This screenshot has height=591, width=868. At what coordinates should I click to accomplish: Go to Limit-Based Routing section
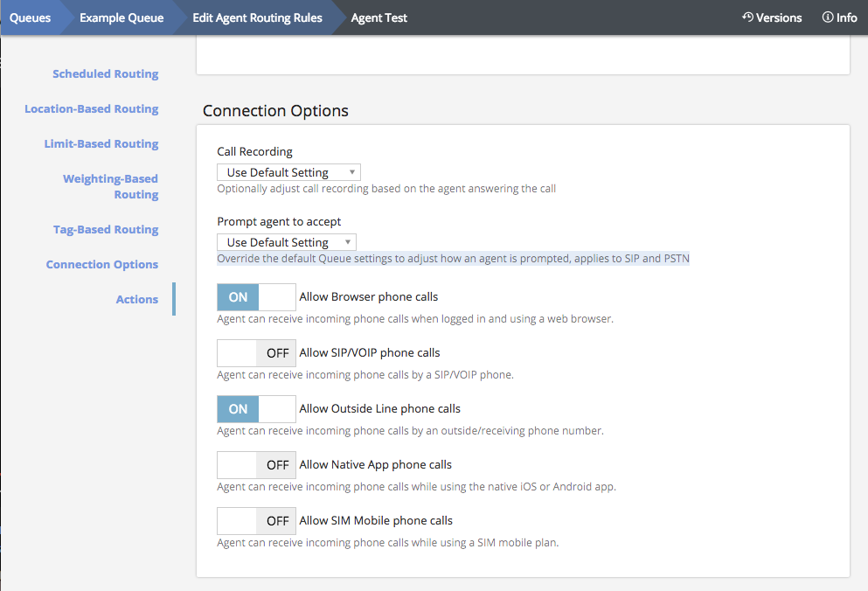(x=101, y=144)
